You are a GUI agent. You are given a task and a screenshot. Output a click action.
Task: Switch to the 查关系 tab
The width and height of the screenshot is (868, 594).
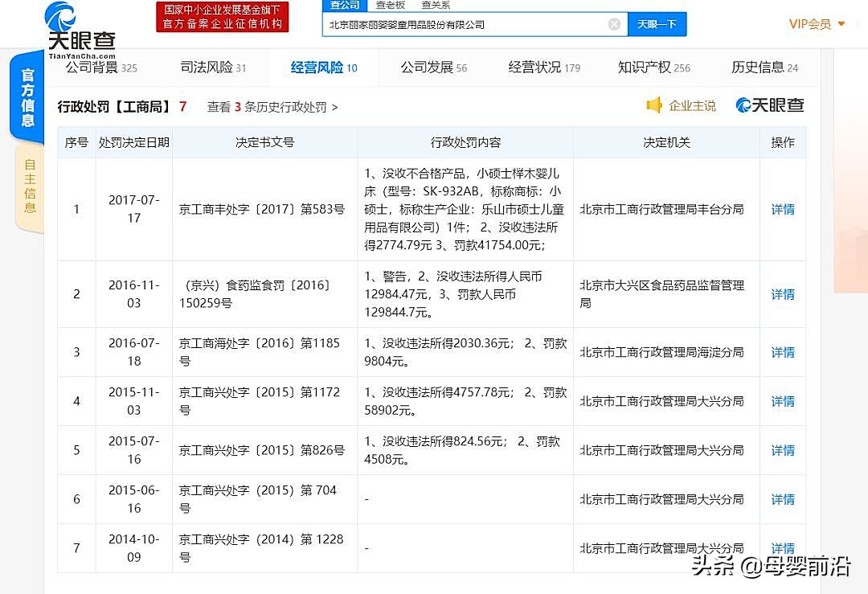(x=436, y=5)
